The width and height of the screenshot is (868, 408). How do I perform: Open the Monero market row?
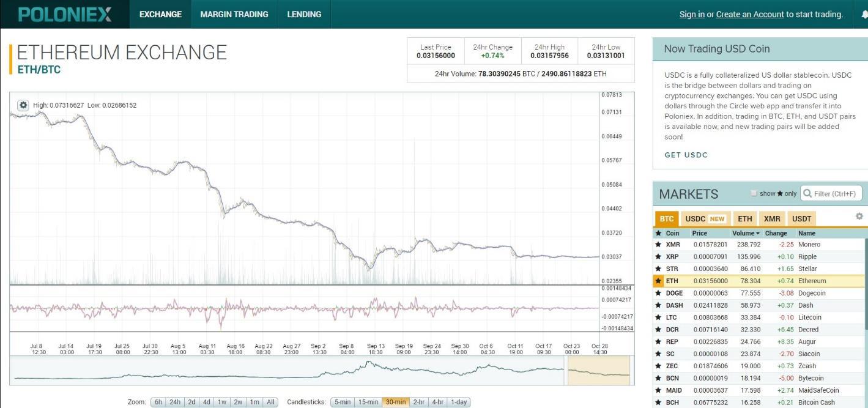(x=759, y=245)
